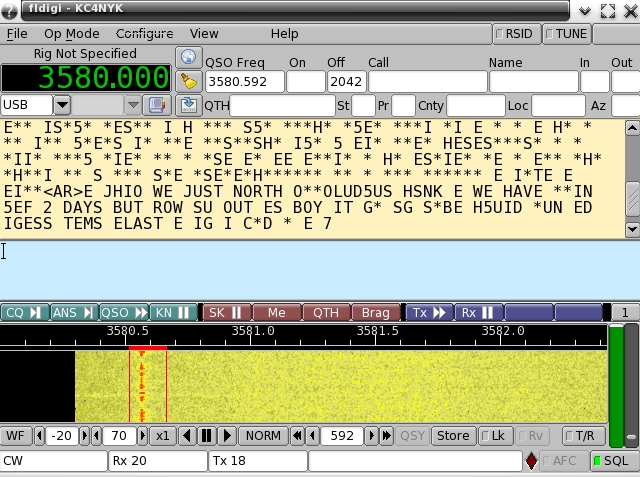
Task: Click the clear QSO broom icon
Action: point(188,81)
